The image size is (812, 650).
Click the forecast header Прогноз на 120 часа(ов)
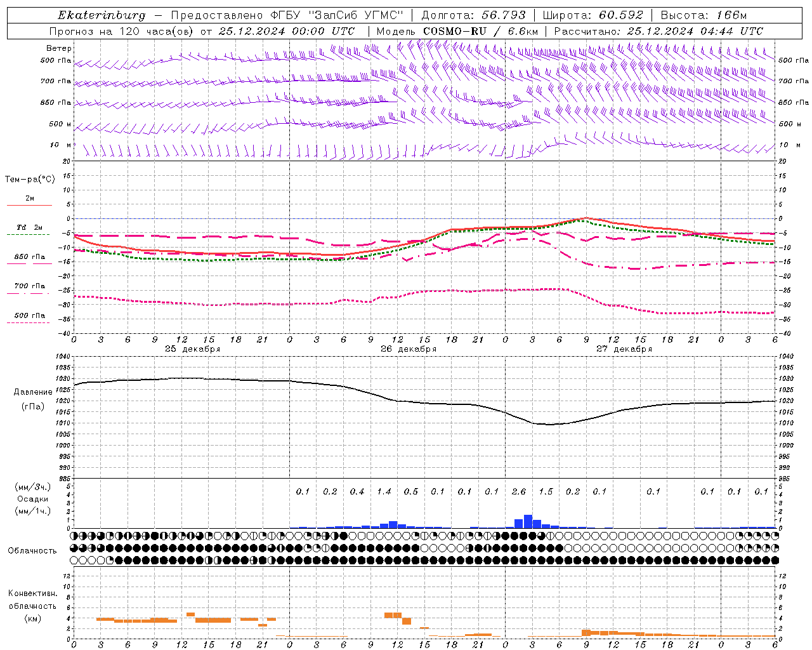tap(122, 31)
